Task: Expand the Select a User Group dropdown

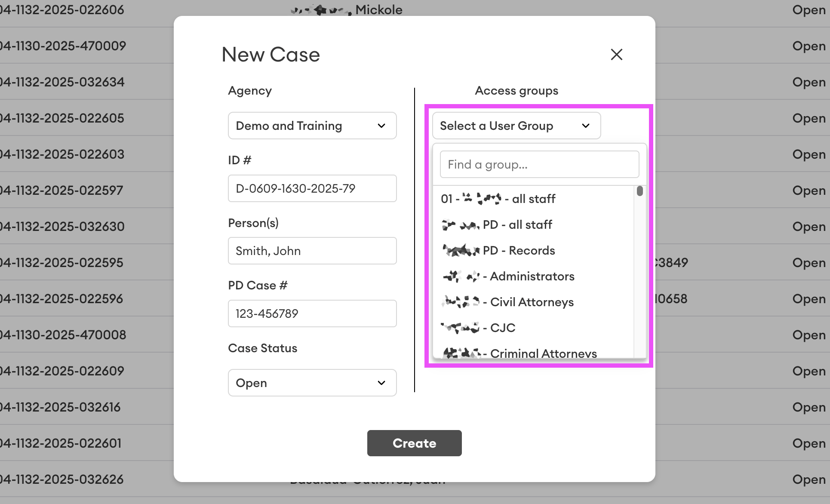Action: 516,126
